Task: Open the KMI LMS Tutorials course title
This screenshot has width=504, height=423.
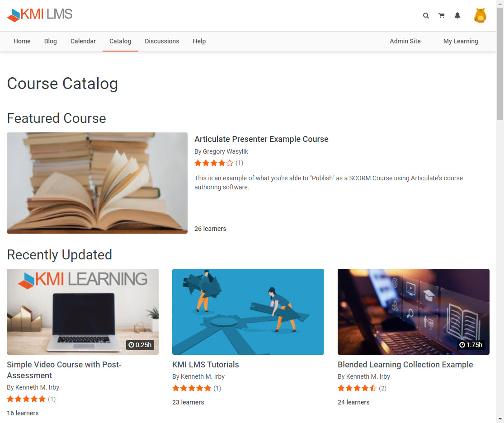Action: point(205,365)
